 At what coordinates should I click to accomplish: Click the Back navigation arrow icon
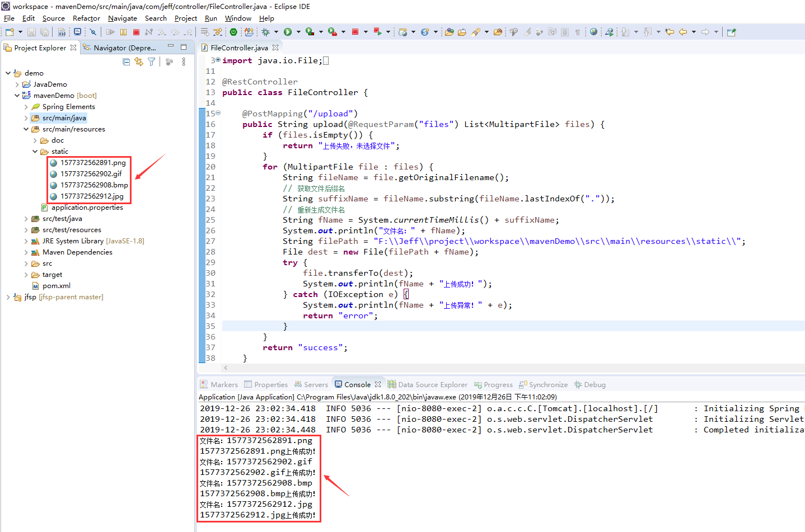point(683,32)
